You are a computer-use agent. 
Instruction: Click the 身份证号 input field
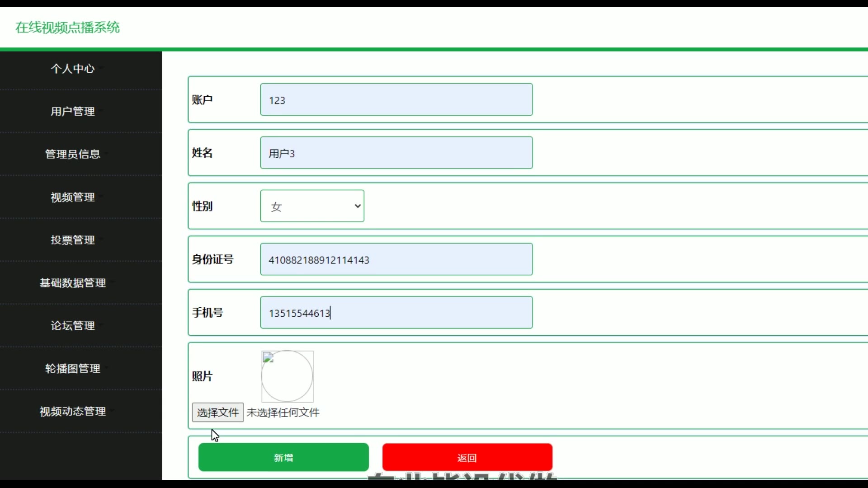tap(396, 259)
